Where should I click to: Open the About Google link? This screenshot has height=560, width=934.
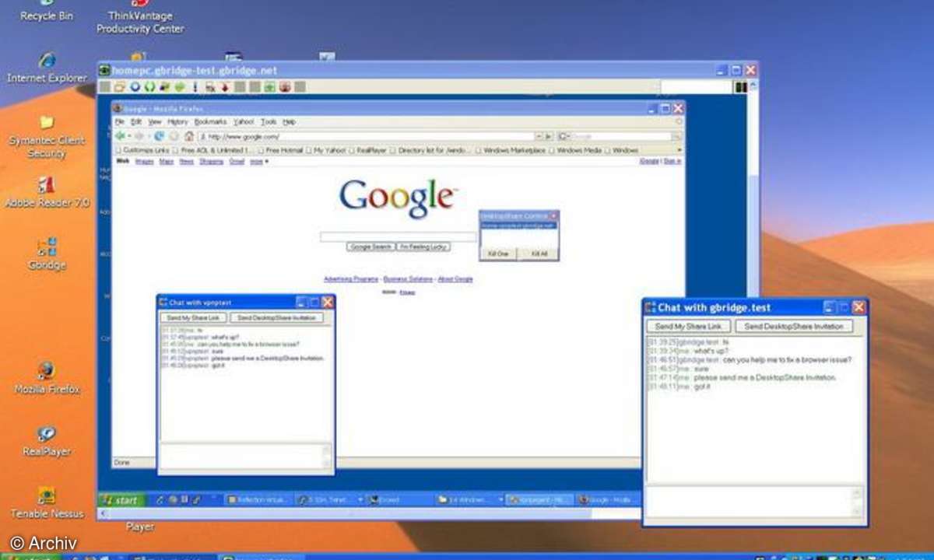455,278
